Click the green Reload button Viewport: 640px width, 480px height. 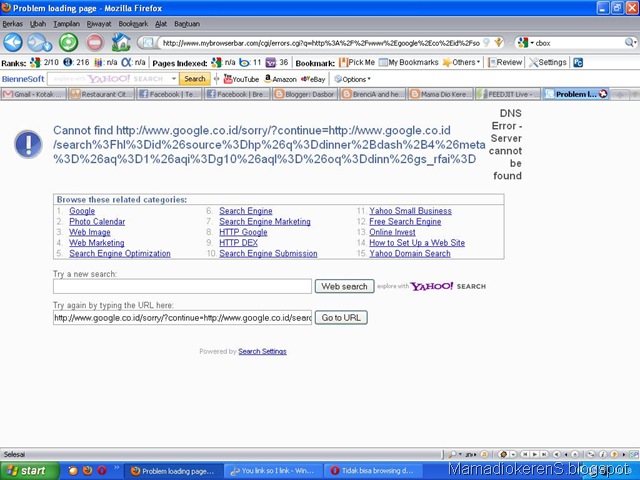pyautogui.click(x=68, y=42)
